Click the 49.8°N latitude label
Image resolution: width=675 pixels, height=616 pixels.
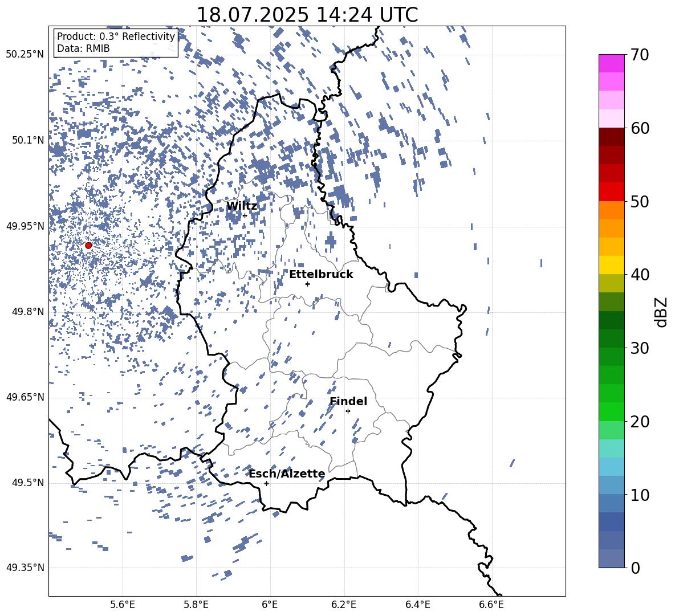28,312
